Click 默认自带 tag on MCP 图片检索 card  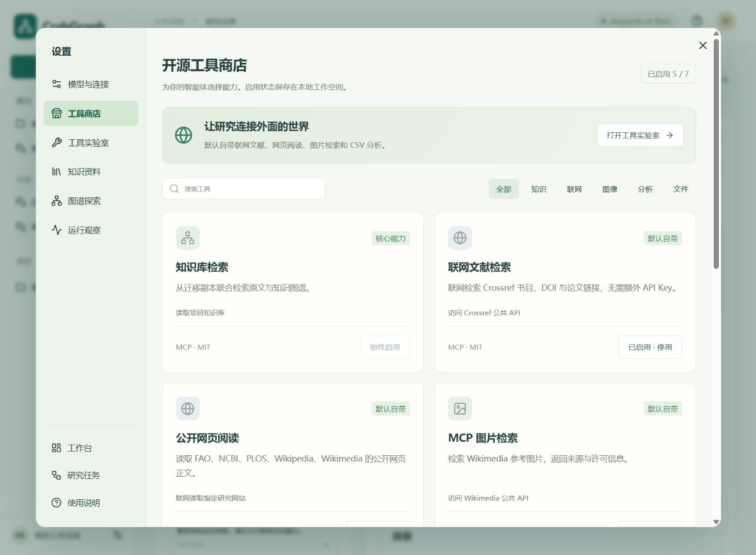663,409
